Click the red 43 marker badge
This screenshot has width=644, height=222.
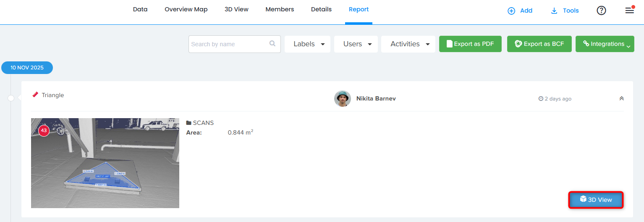point(44,131)
